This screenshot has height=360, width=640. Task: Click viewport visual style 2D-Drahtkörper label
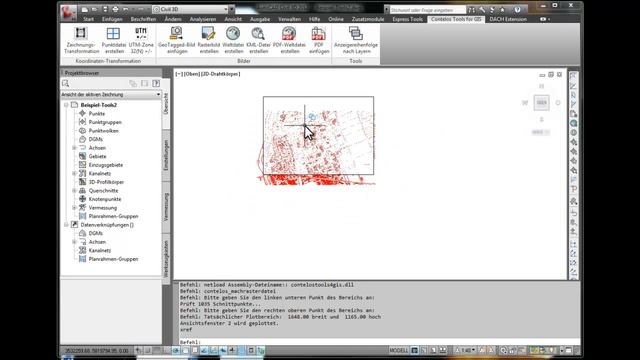point(221,74)
